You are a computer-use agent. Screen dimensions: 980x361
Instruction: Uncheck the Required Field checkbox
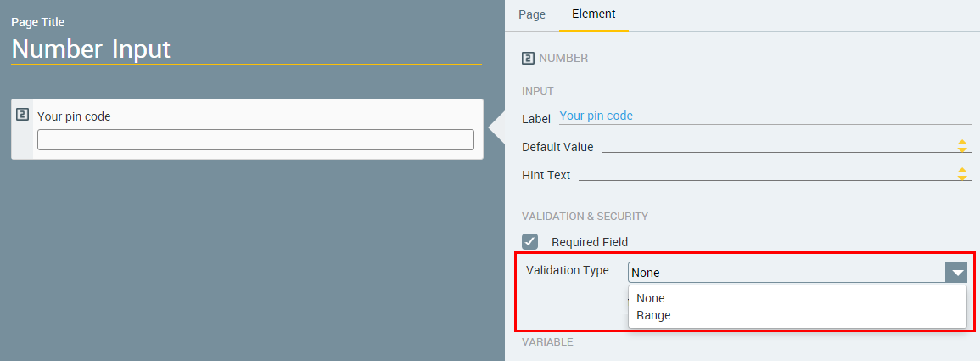click(530, 241)
